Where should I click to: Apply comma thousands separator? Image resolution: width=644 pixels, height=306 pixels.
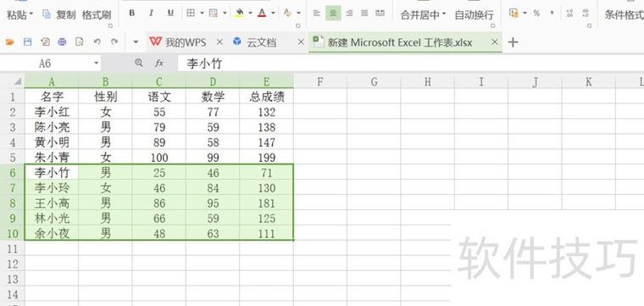coord(552,14)
